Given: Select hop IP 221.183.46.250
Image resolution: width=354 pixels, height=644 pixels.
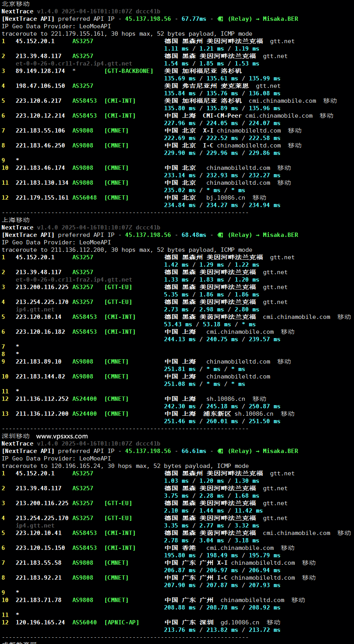Looking at the screenshot, I should 40,146.
